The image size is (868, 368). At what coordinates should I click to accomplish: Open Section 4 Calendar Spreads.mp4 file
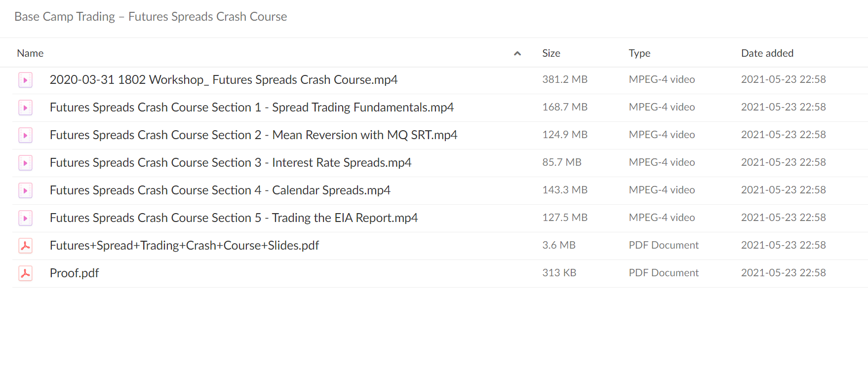coord(220,190)
